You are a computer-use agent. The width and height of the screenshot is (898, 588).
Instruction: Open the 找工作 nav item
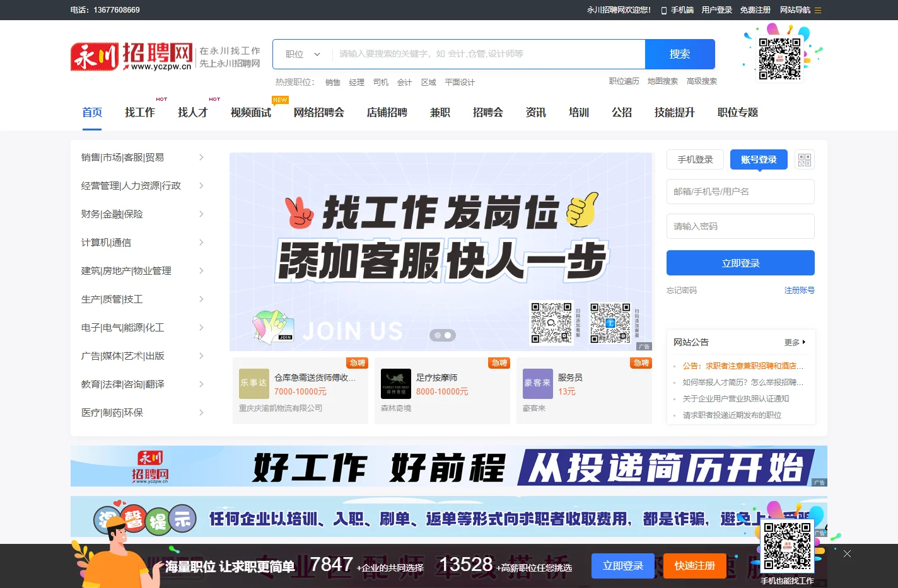pyautogui.click(x=140, y=112)
